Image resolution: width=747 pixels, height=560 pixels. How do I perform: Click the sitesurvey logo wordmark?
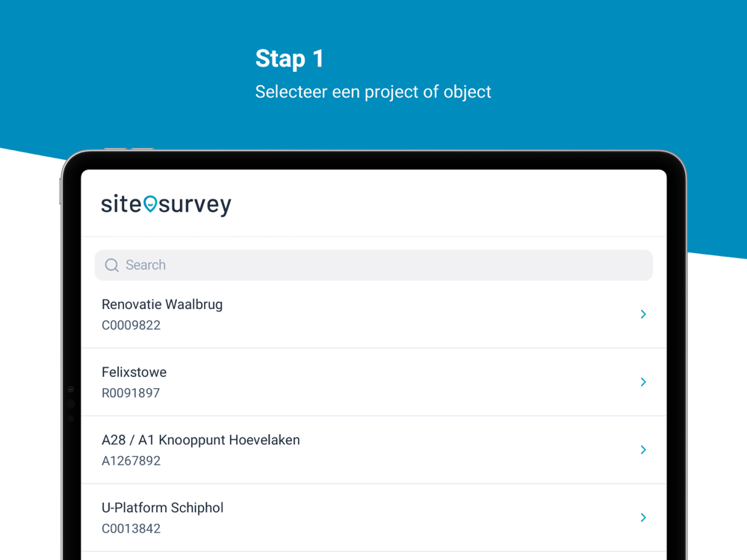167,205
